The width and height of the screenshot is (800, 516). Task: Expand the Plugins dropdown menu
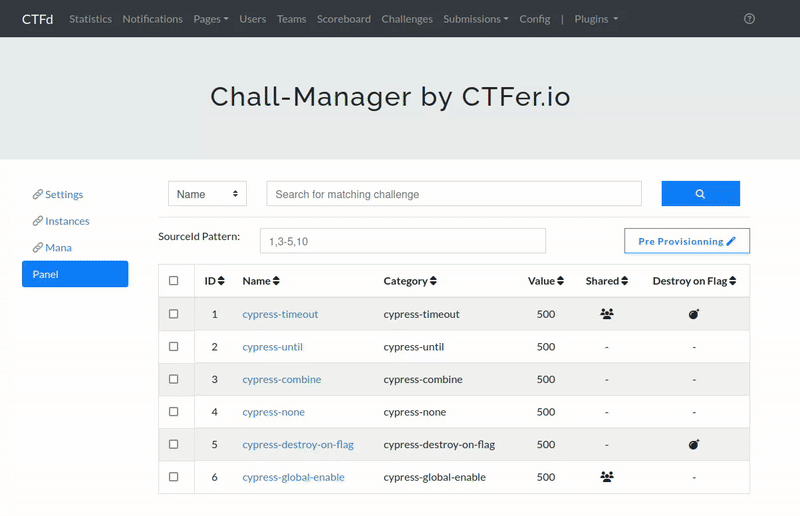click(596, 19)
